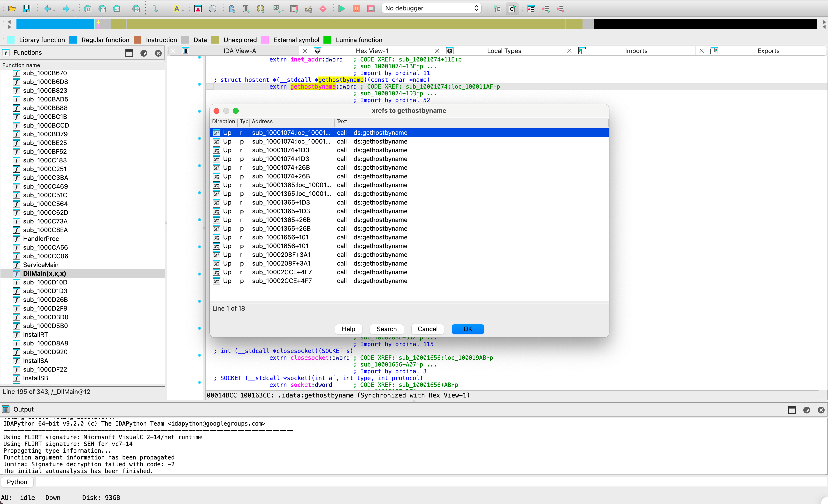This screenshot has height=504, width=828.
Task: Click Cancel in the xrefs dialog
Action: pos(428,329)
